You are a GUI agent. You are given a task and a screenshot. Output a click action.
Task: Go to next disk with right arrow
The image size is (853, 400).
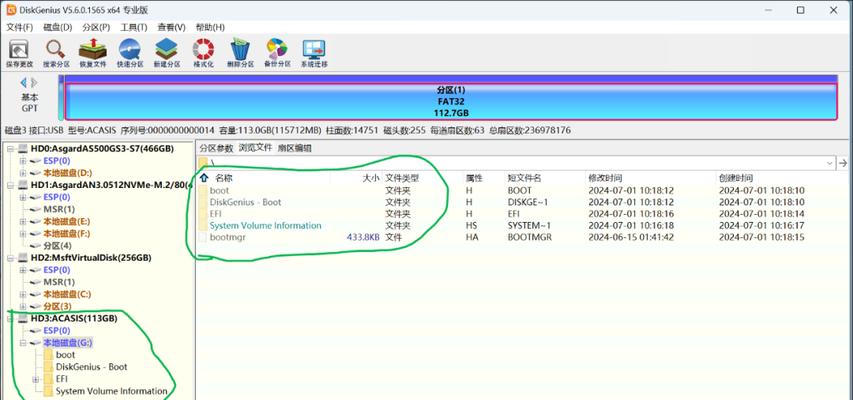(34, 83)
